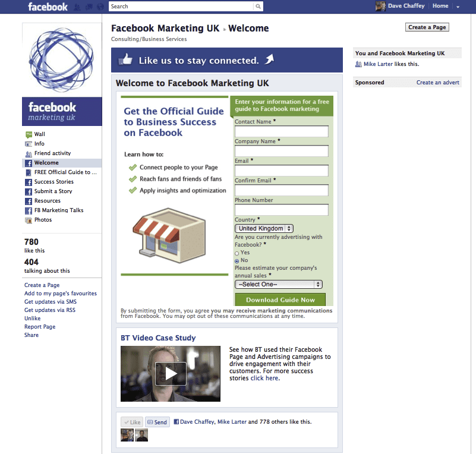This screenshot has width=476, height=454.
Task: Click the search magnifier icon
Action: 258,7
